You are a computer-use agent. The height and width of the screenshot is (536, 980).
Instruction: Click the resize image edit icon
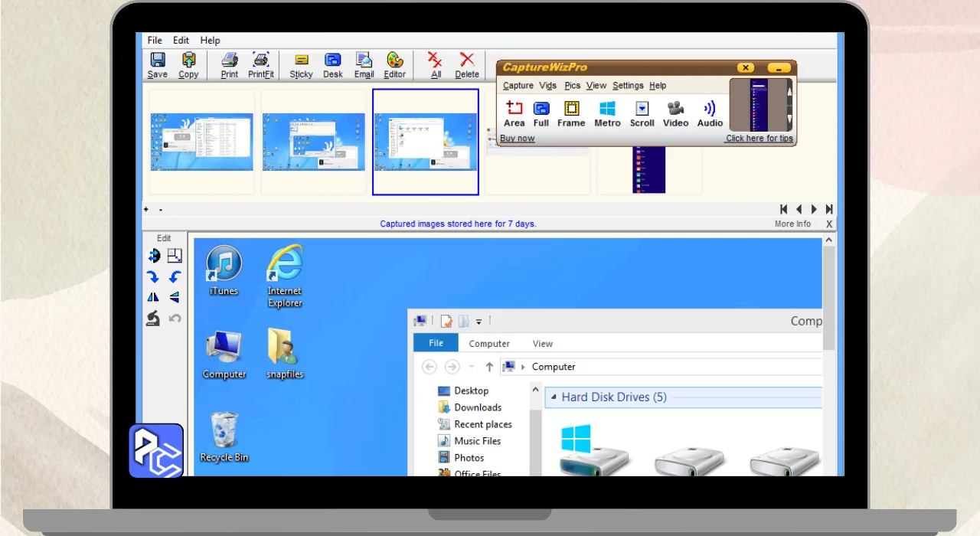(175, 256)
